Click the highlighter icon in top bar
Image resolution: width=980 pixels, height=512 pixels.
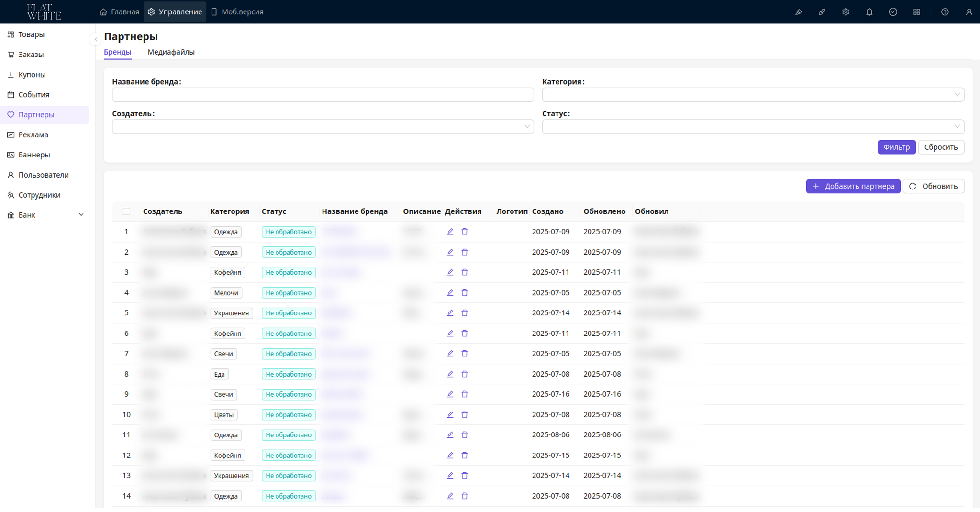tap(798, 12)
